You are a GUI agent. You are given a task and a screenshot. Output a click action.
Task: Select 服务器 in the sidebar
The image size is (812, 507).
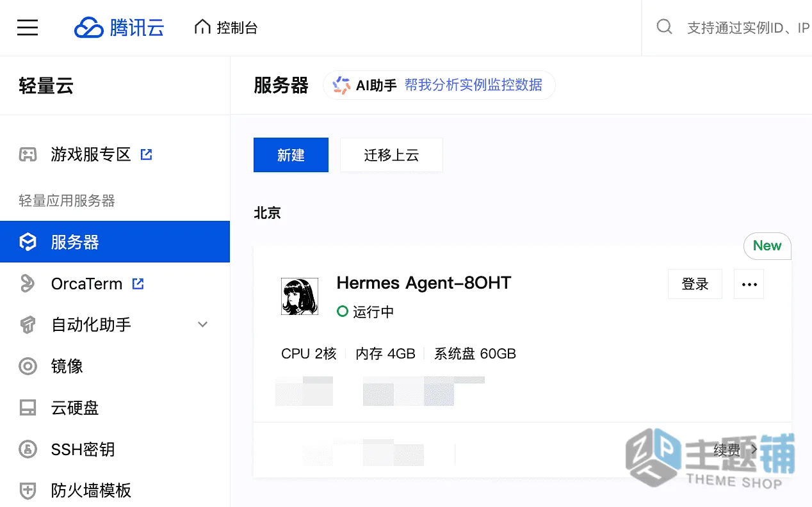pos(115,242)
